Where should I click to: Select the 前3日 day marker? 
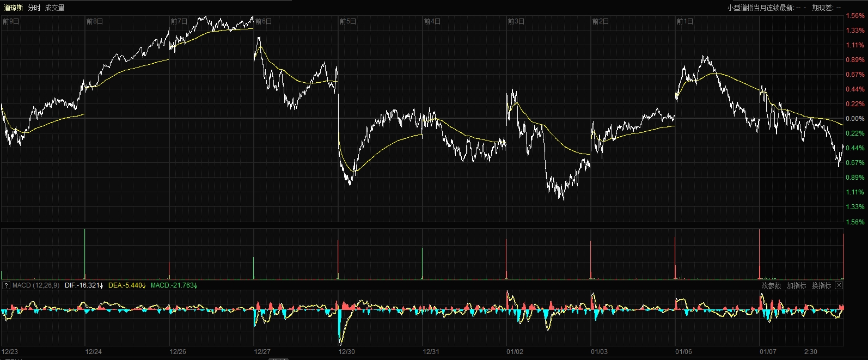pos(516,21)
